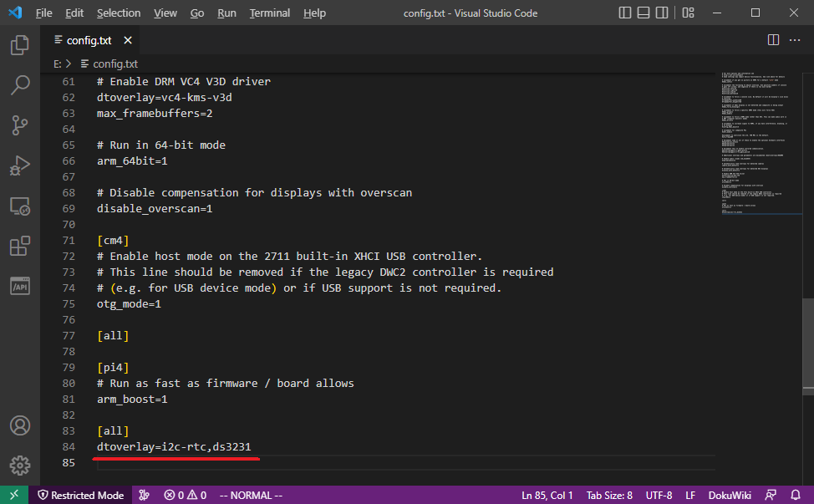The height and width of the screenshot is (504, 814).
Task: Toggle the bottom panel layout
Action: [644, 13]
